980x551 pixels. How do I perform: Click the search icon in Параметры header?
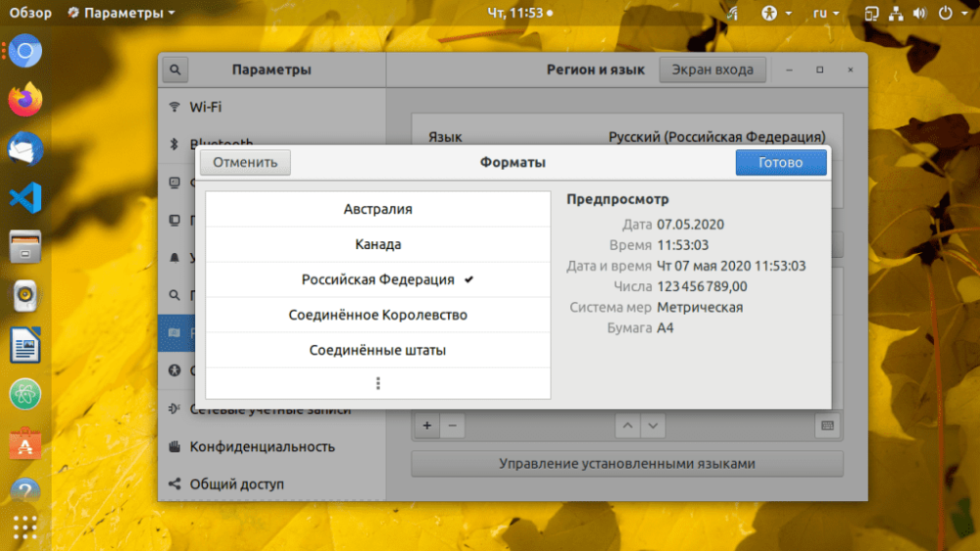[x=175, y=70]
